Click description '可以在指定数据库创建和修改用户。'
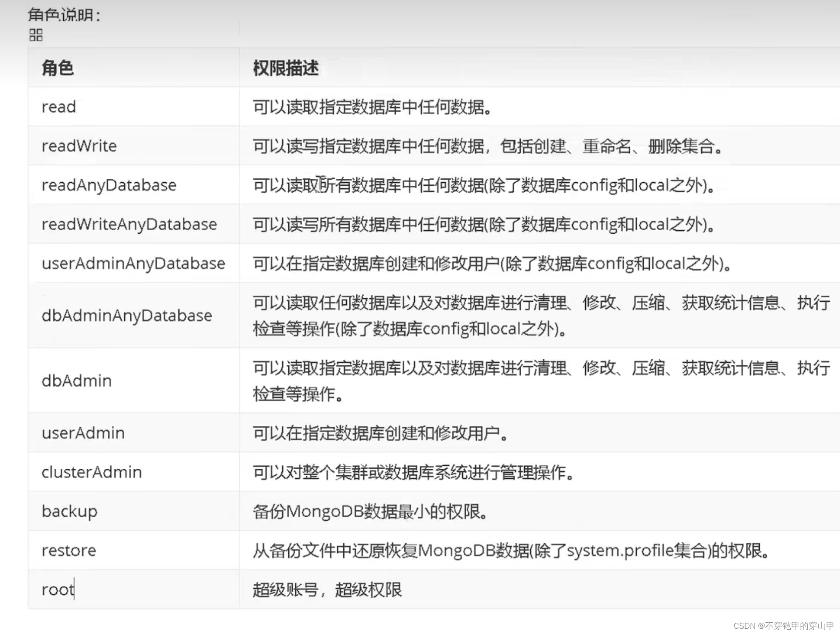Image resolution: width=840 pixels, height=634 pixels. [x=381, y=433]
